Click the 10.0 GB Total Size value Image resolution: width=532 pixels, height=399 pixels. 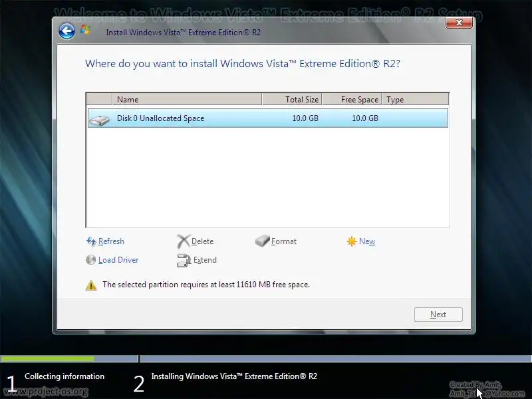pyautogui.click(x=305, y=118)
